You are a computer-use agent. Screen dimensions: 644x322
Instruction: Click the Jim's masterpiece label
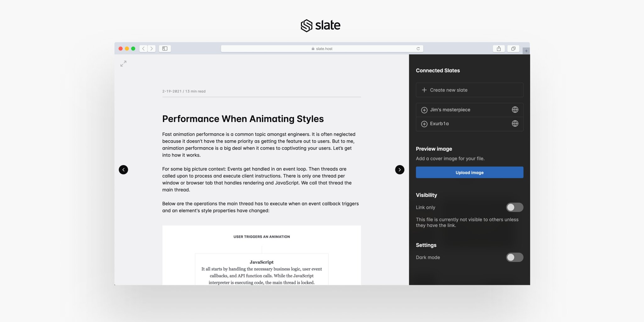[450, 110]
